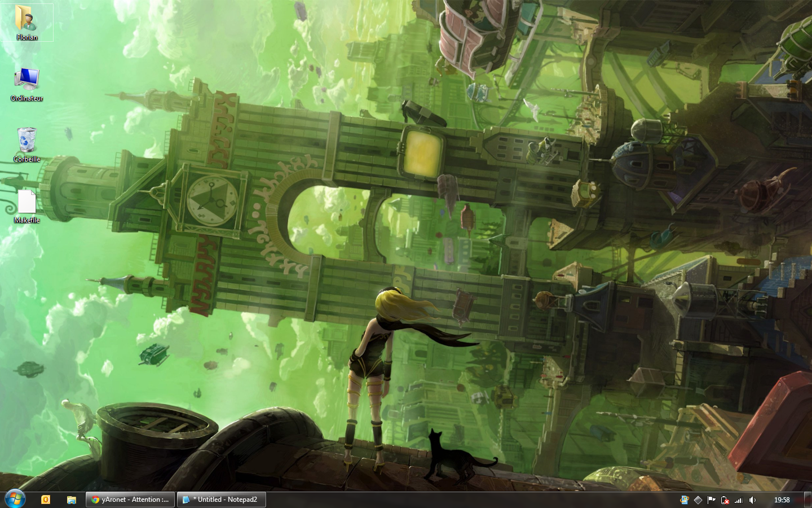This screenshot has width=812, height=508.
Task: Launch Outlook from the pinned taskbar icon
Action: [x=46, y=500]
